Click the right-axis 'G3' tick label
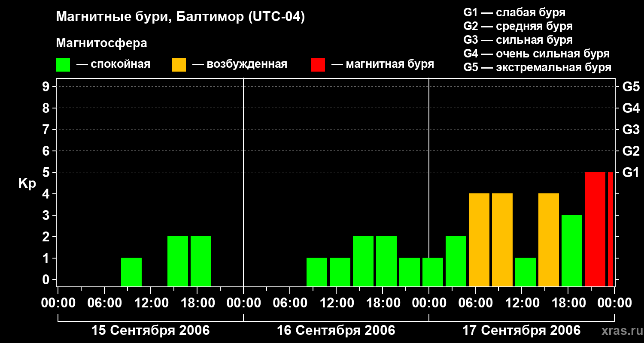Screen dimensions: 644x343 [631, 130]
